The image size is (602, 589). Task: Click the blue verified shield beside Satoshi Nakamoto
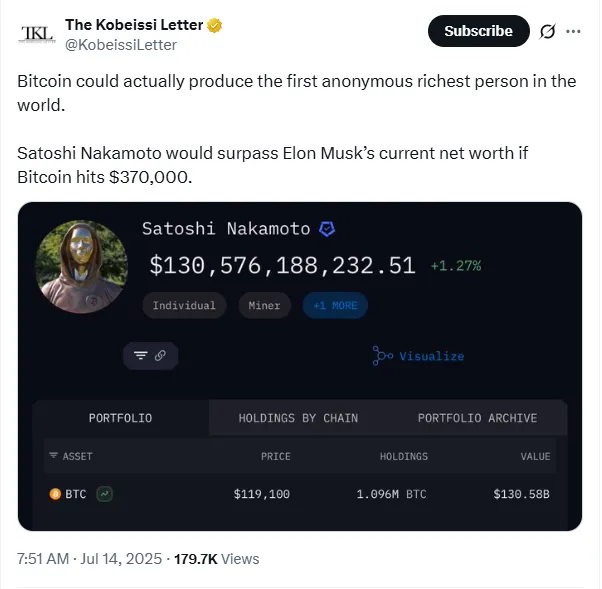tap(327, 229)
